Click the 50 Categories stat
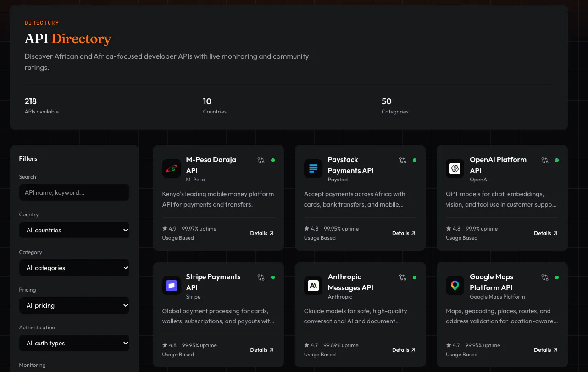588x372 pixels. [x=395, y=106]
